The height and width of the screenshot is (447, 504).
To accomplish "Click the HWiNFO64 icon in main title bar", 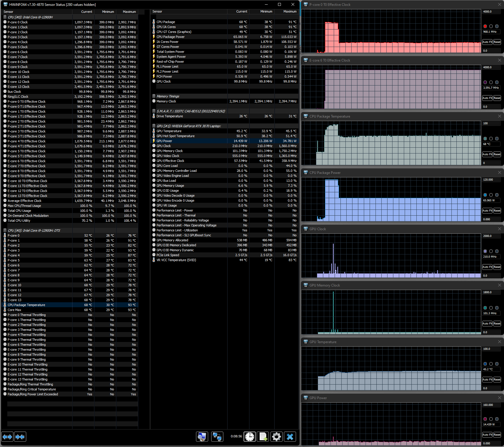I will (5, 4).
